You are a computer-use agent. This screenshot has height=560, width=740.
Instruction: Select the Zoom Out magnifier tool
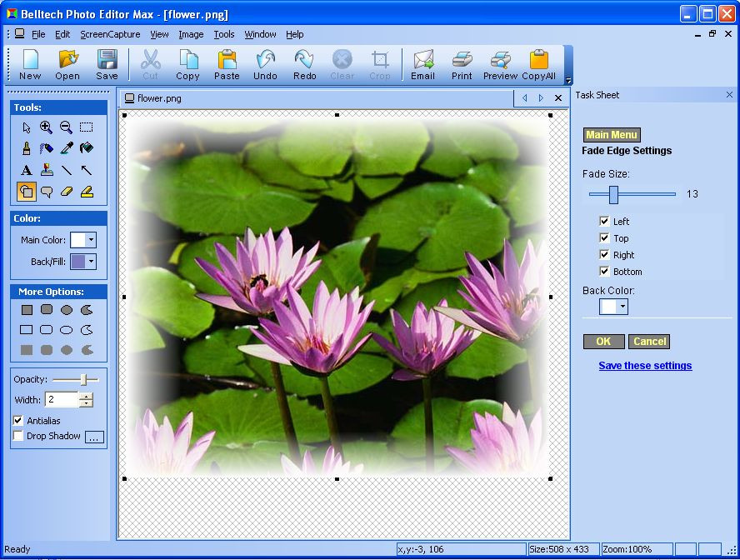pyautogui.click(x=67, y=127)
